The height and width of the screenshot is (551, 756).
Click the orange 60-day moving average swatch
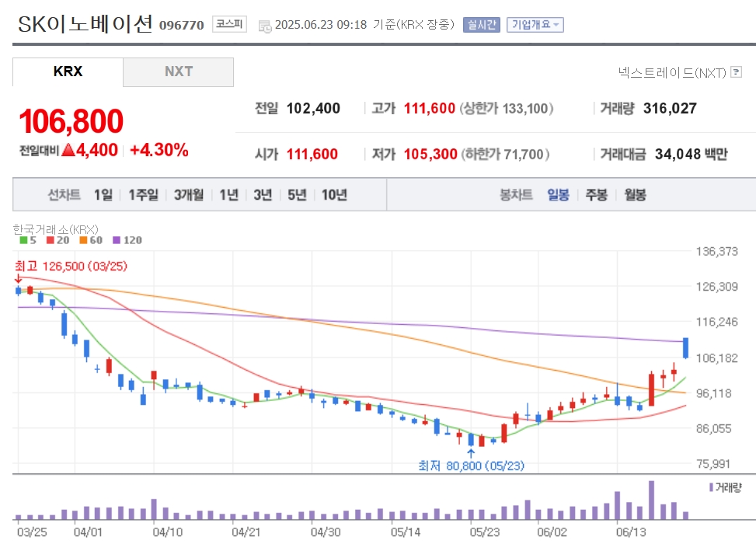(83, 240)
